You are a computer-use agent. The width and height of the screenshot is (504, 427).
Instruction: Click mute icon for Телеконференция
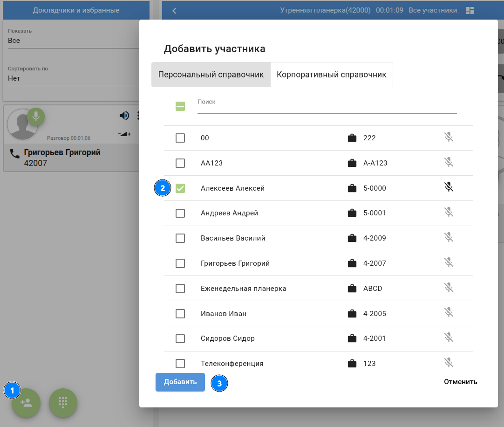point(449,363)
